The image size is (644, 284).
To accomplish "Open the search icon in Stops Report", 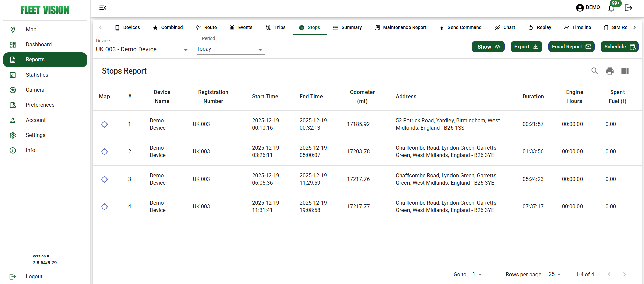I will [594, 71].
